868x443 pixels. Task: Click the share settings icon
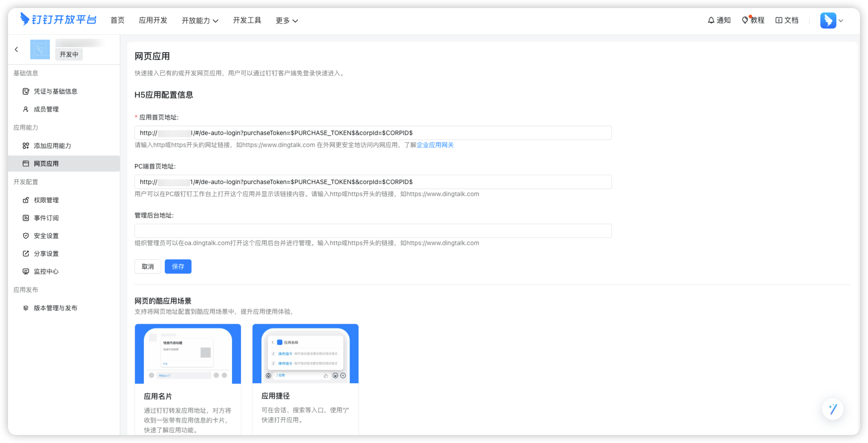[x=26, y=254]
